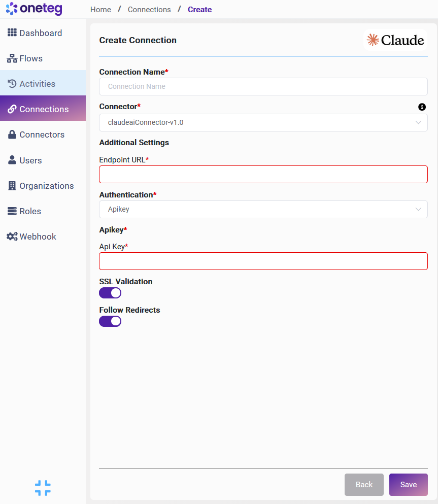This screenshot has width=438, height=504.
Task: Click the Dashboard grid icon
Action: click(12, 33)
